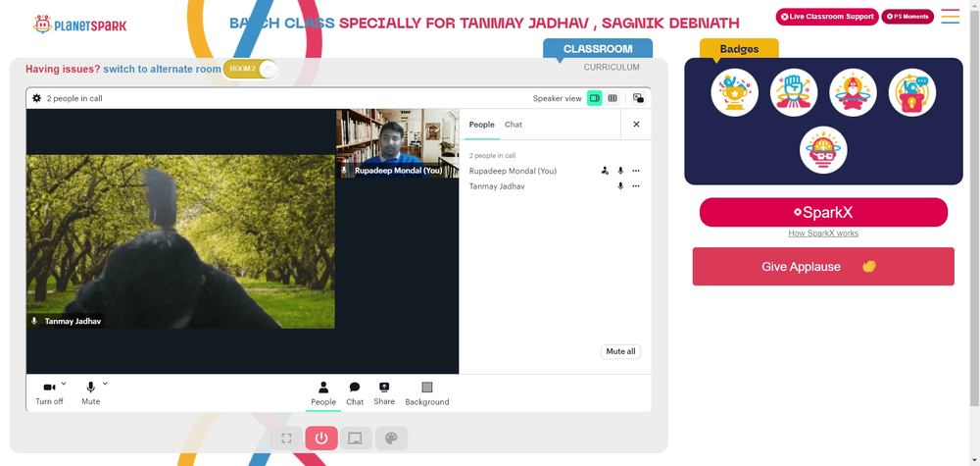Open Chat from the bottom toolbar

(x=355, y=394)
